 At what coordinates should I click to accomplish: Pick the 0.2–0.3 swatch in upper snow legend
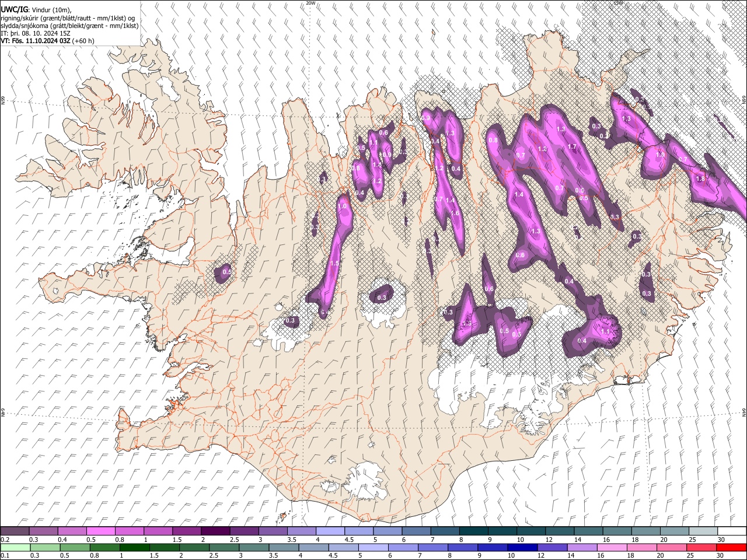point(15,531)
